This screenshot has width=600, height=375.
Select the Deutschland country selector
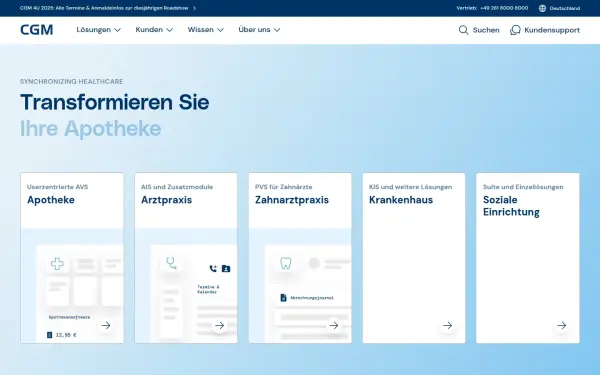tap(559, 8)
